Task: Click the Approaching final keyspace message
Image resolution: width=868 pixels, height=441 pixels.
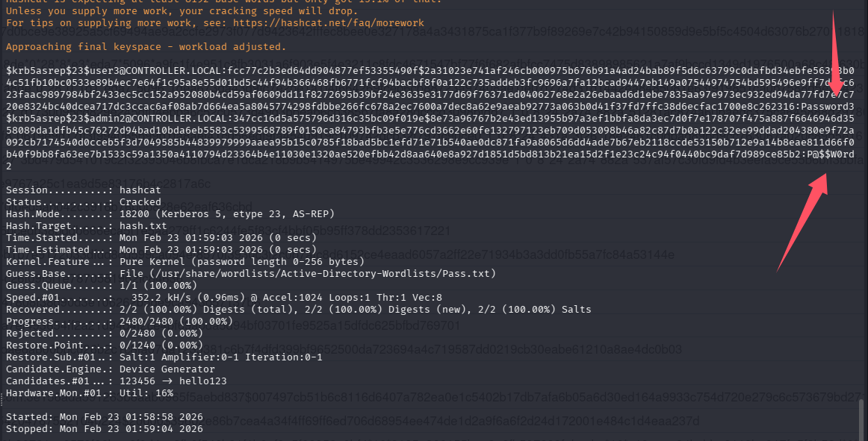Action: [146, 47]
